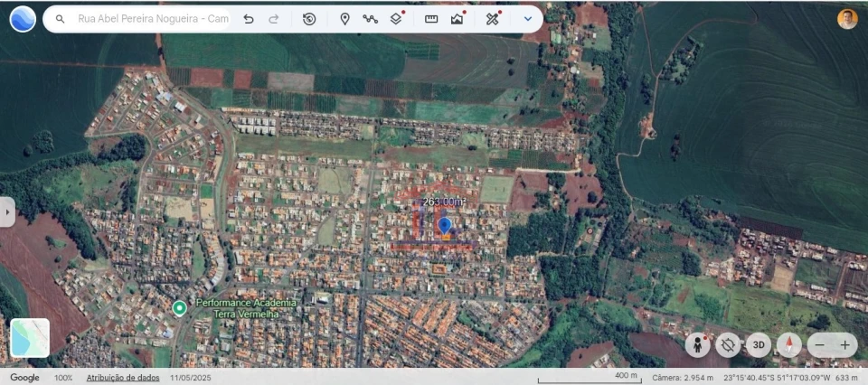Open the measure distance ruler tool
868x385 pixels.
coord(431,19)
